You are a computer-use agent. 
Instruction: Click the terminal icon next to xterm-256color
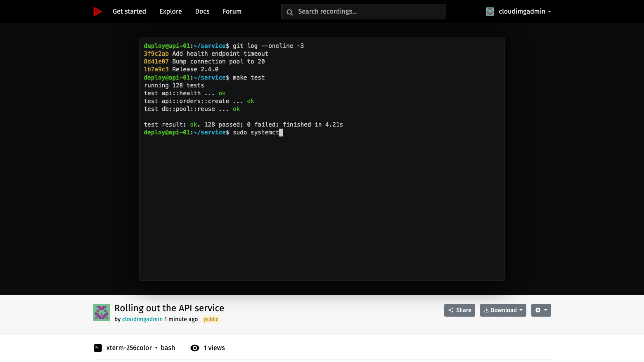tap(98, 348)
